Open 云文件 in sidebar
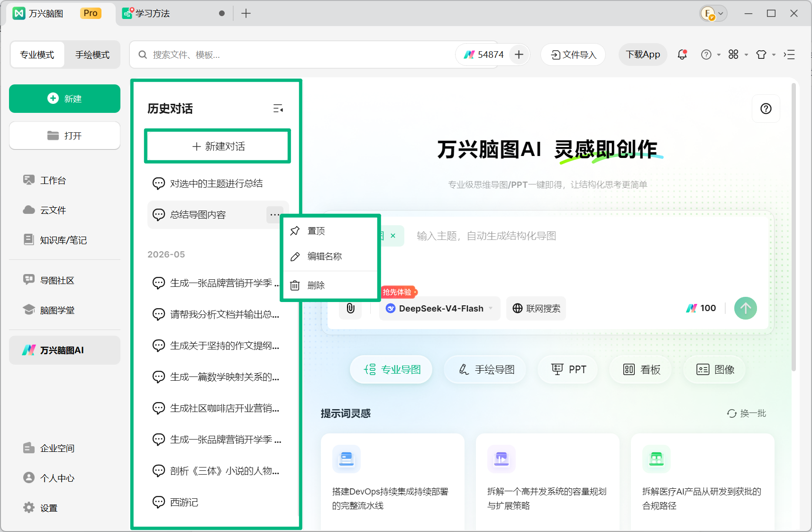The image size is (812, 532). coord(64,210)
